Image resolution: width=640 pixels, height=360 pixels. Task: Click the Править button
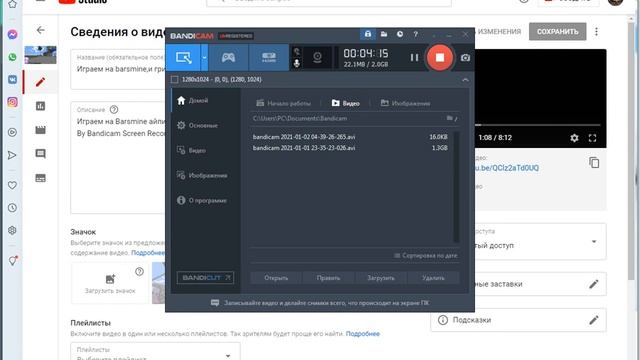pos(328,278)
